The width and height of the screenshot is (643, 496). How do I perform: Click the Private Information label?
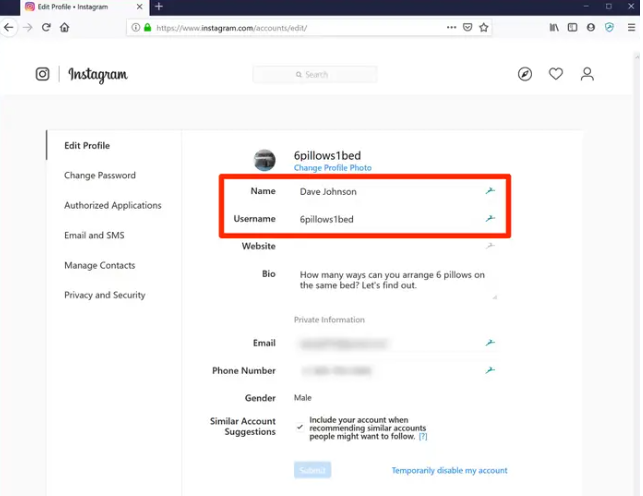[x=329, y=320]
